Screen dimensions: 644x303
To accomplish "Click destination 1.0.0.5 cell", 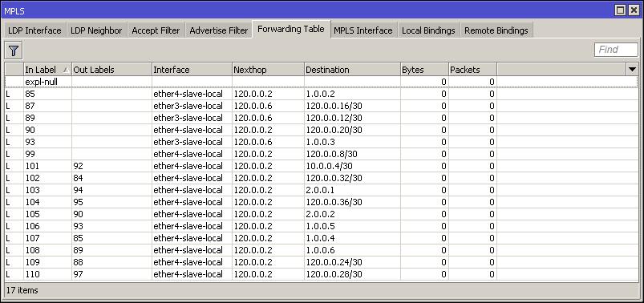I will point(352,226).
